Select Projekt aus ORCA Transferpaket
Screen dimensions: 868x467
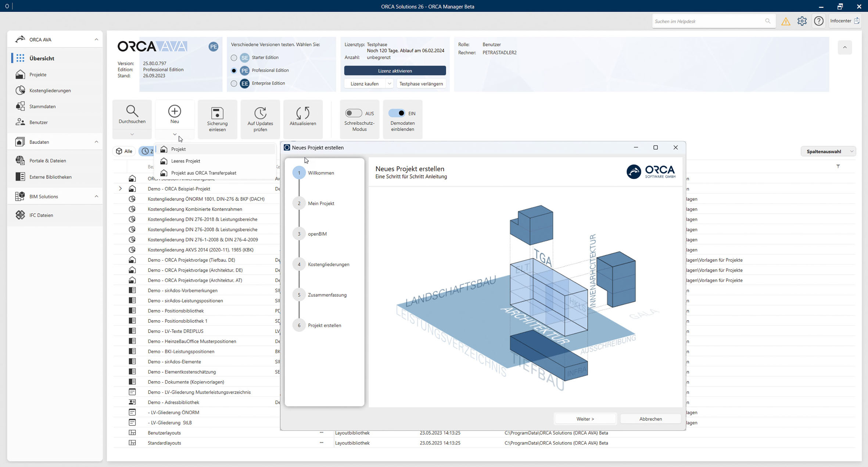point(204,173)
